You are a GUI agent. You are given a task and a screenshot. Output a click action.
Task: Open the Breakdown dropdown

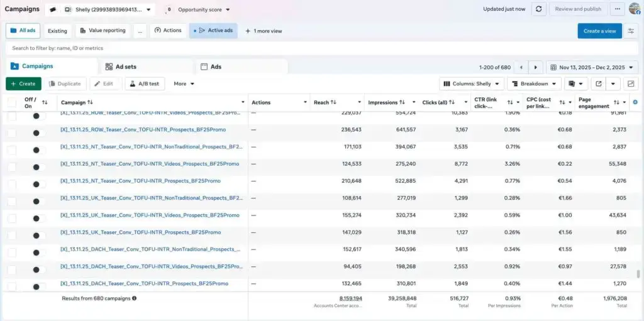(x=534, y=84)
